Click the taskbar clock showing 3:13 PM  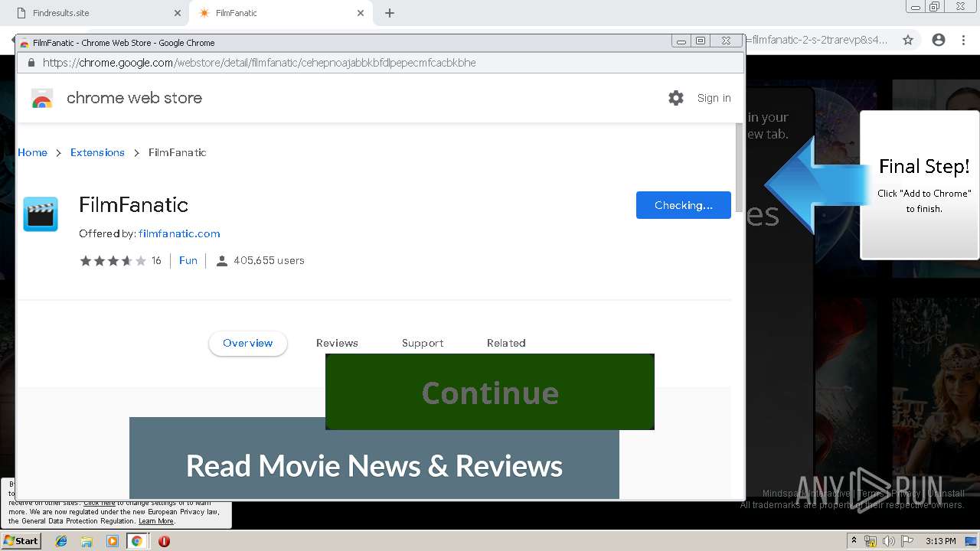[x=941, y=541]
